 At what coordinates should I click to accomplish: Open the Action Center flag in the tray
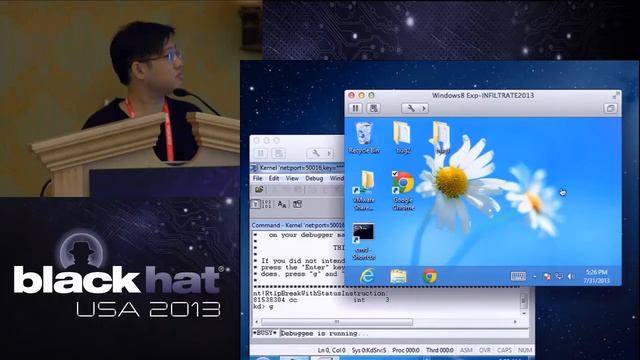click(x=547, y=277)
